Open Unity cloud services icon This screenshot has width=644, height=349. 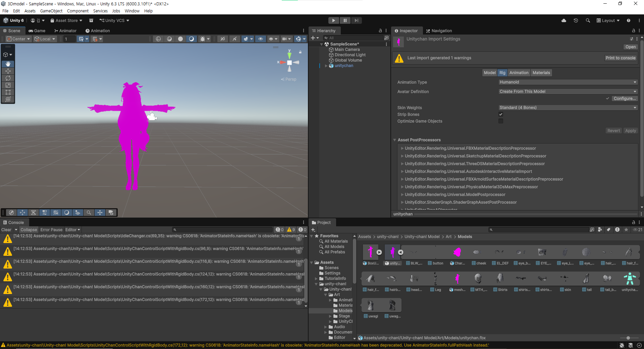pyautogui.click(x=564, y=20)
